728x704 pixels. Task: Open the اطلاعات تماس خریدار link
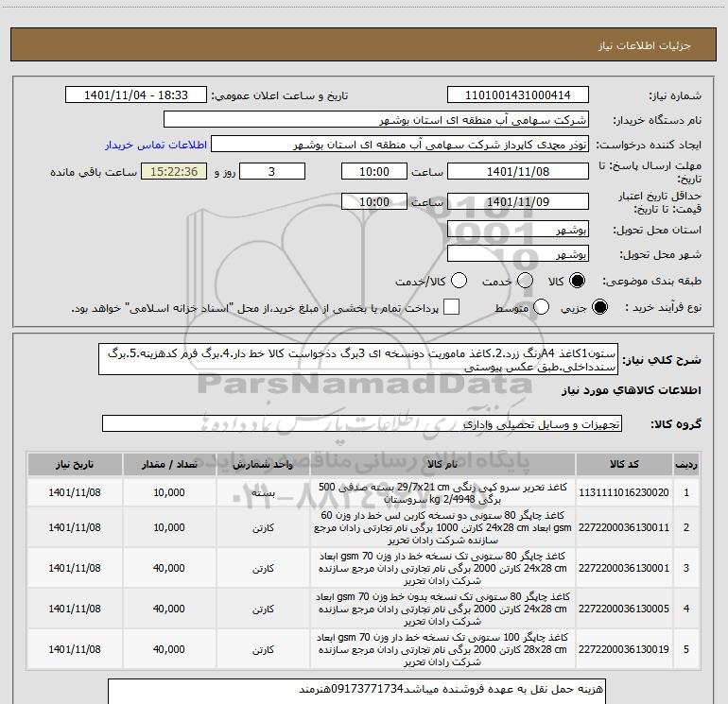[156, 145]
